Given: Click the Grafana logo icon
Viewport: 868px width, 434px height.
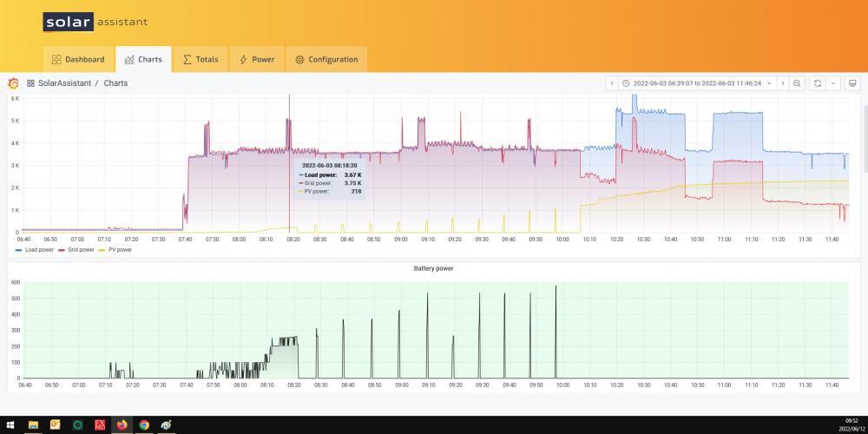Looking at the screenshot, I should [x=13, y=83].
